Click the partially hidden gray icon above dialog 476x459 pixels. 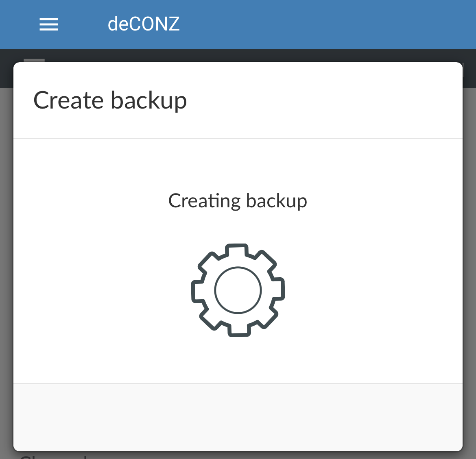click(x=34, y=60)
